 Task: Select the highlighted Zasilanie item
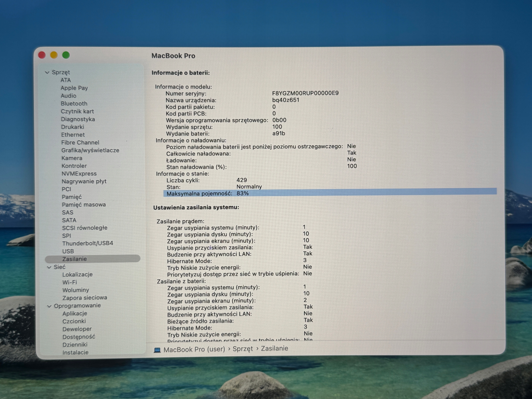coord(93,259)
